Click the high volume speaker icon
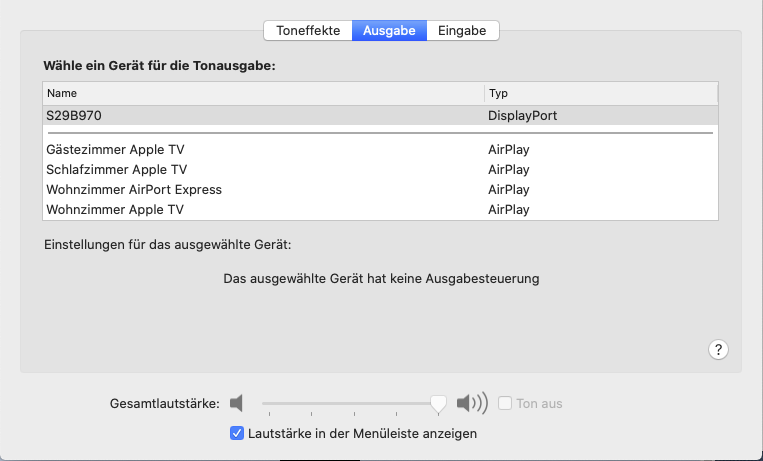This screenshot has height=461, width=763. pyautogui.click(x=471, y=404)
